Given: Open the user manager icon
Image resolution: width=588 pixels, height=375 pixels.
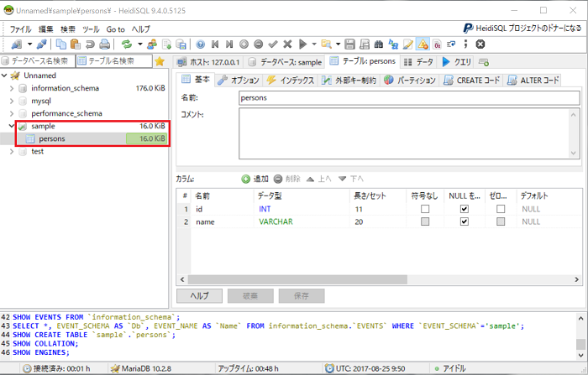Looking at the screenshot, I should click(x=152, y=44).
